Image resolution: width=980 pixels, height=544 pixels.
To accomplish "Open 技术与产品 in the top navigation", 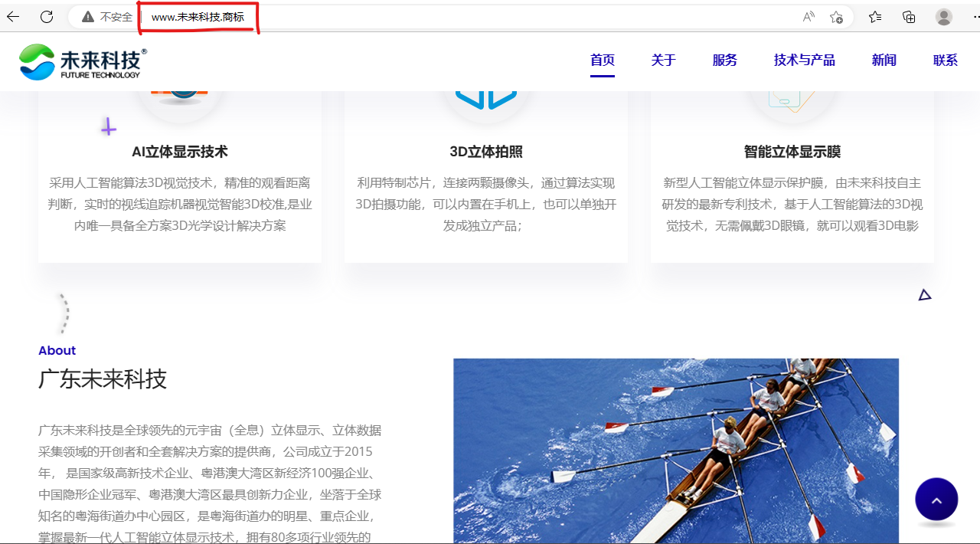I will (x=805, y=61).
